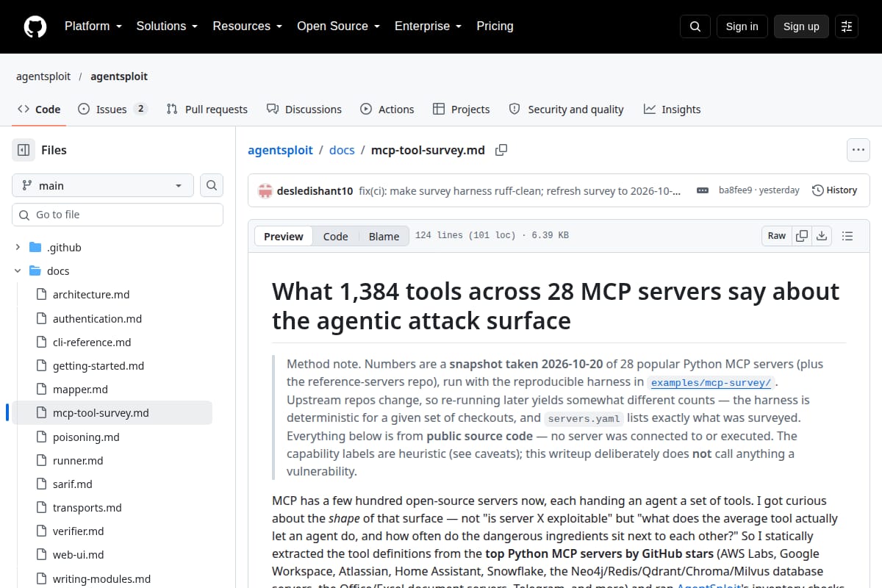Viewport: 882px width, 588px height.
Task: Click Sign in button
Action: 742,26
